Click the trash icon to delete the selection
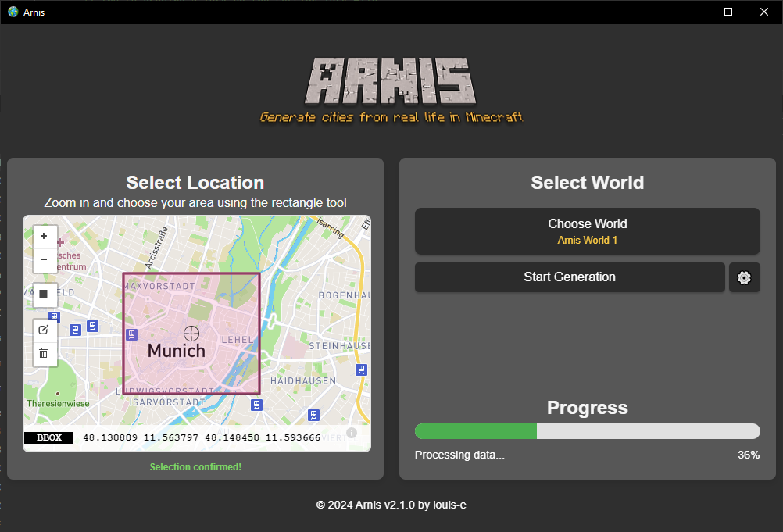 (45, 352)
